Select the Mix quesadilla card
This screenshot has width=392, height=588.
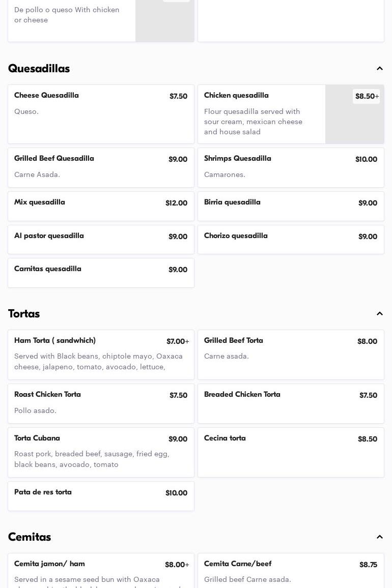[x=101, y=206]
